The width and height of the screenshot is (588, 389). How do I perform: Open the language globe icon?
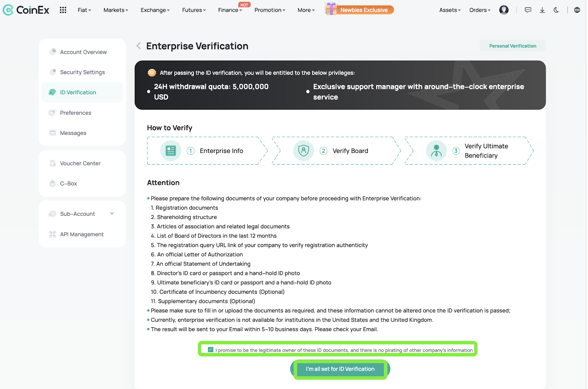[577, 10]
